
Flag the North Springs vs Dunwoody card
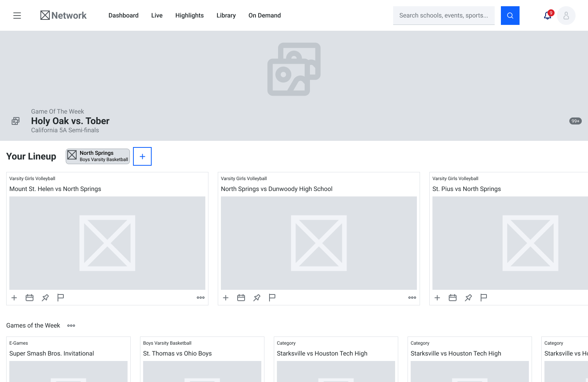coord(272,298)
